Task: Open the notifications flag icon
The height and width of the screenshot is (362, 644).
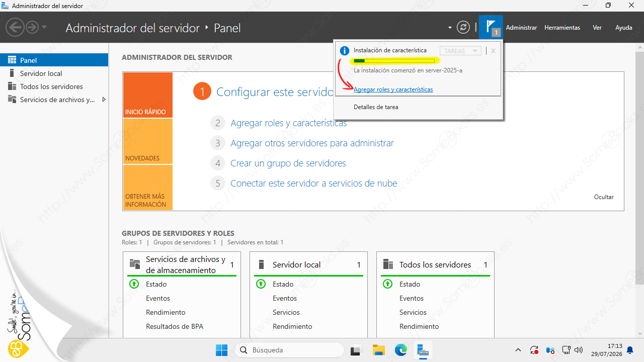Action: [x=491, y=27]
